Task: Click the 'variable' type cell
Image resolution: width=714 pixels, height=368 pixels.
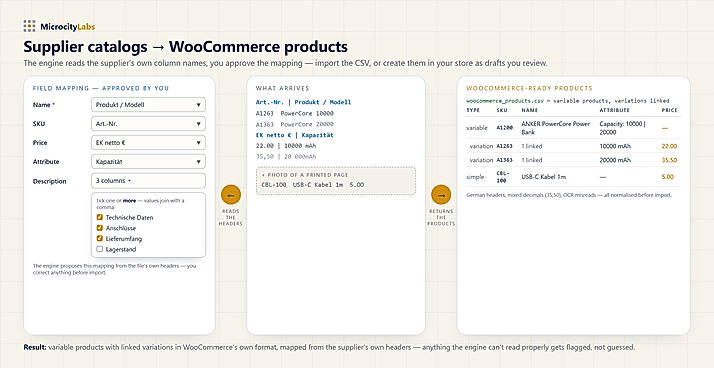Action: (476, 128)
